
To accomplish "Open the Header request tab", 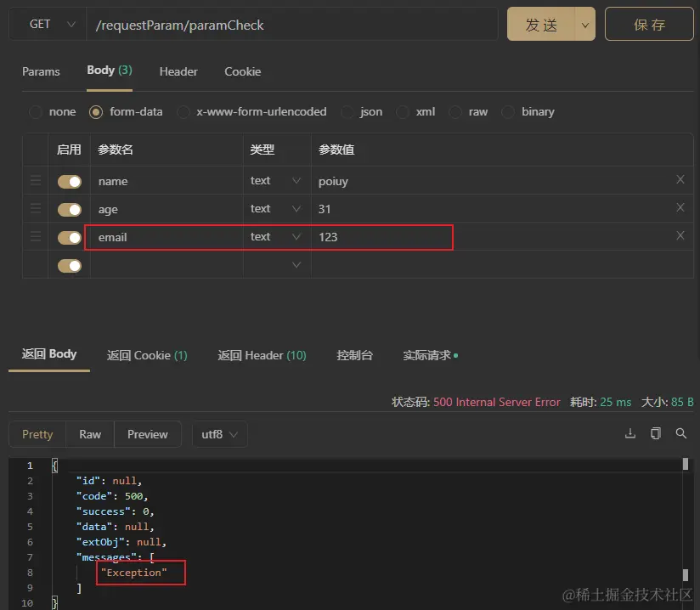I will point(178,71).
